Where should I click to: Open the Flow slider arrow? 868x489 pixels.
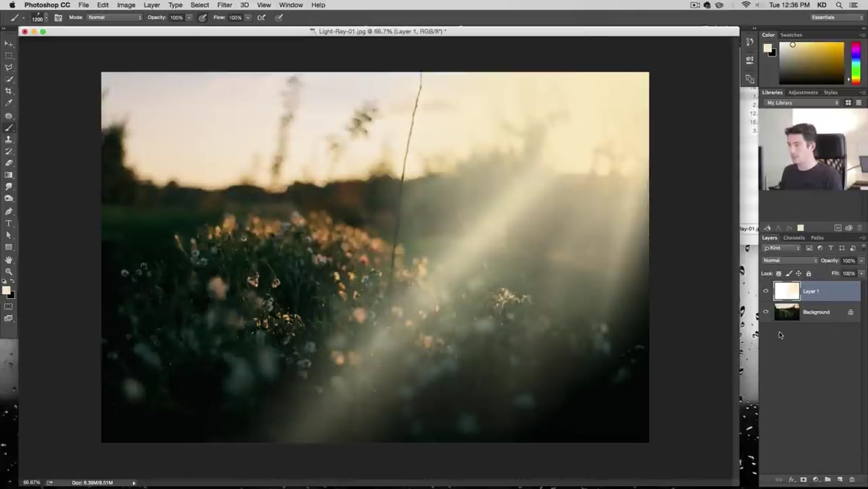pos(248,17)
